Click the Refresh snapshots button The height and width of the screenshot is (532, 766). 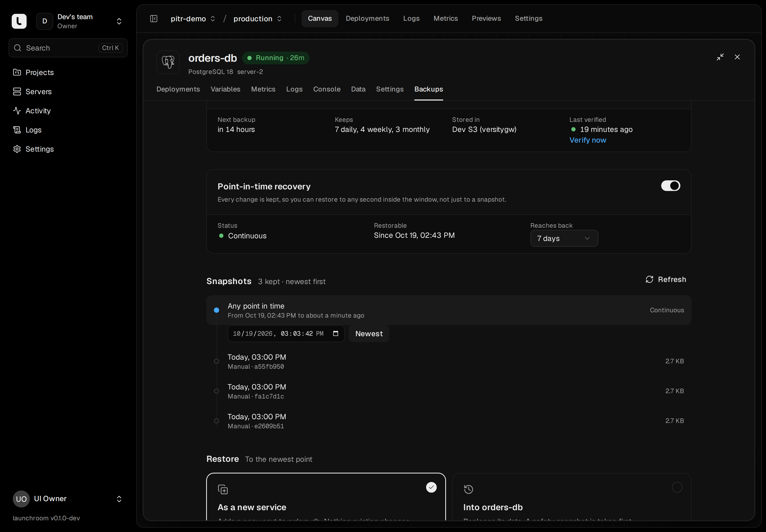[x=666, y=280]
